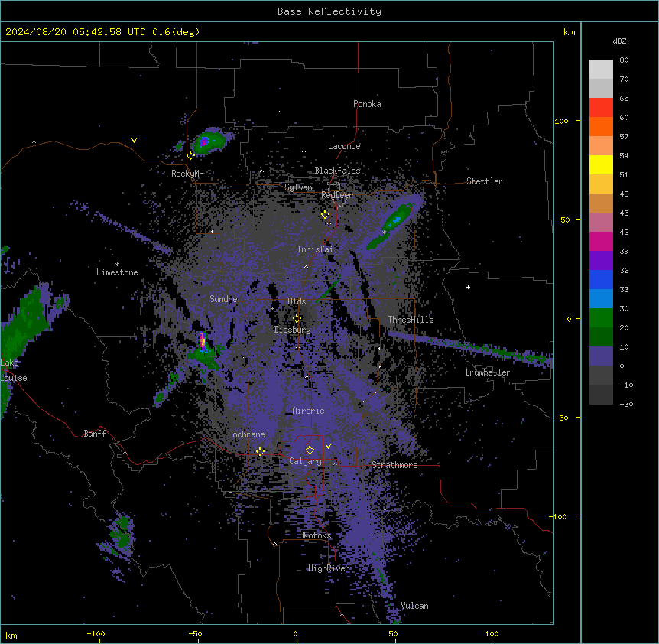This screenshot has width=659, height=644.
Task: Pick the orange swatch between 60 and 57 dBZ
Action: click(x=601, y=126)
